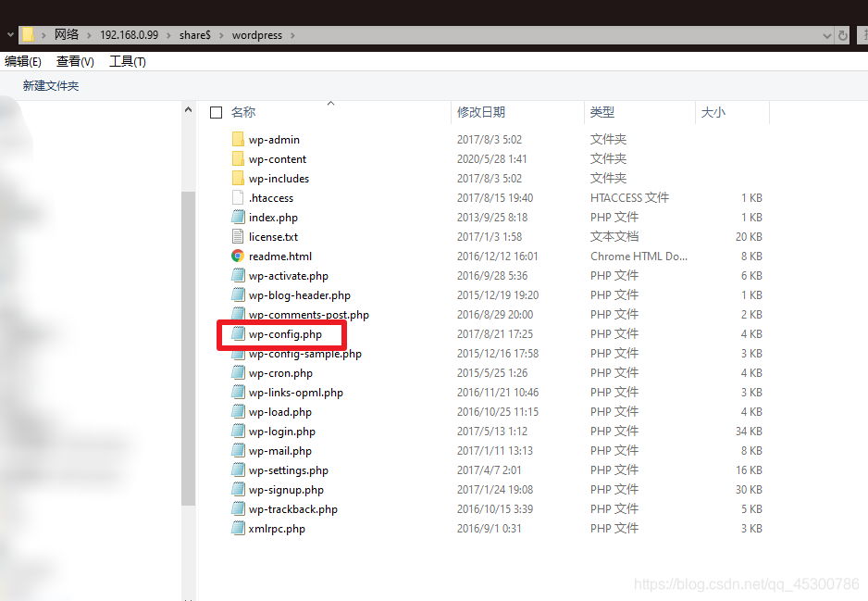Open the 查看(V) menu
This screenshot has height=601, width=868.
tap(75, 61)
